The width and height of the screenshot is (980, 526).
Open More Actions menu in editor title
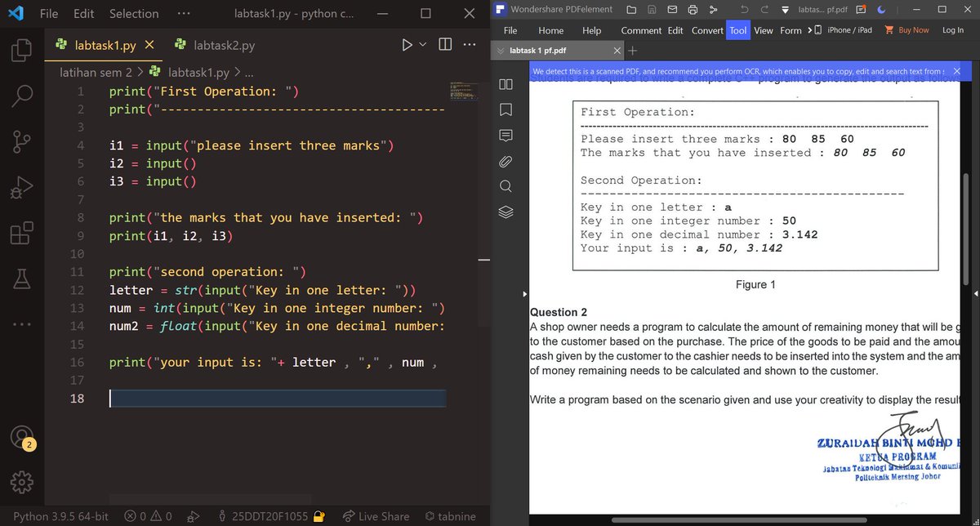pyautogui.click(x=469, y=45)
